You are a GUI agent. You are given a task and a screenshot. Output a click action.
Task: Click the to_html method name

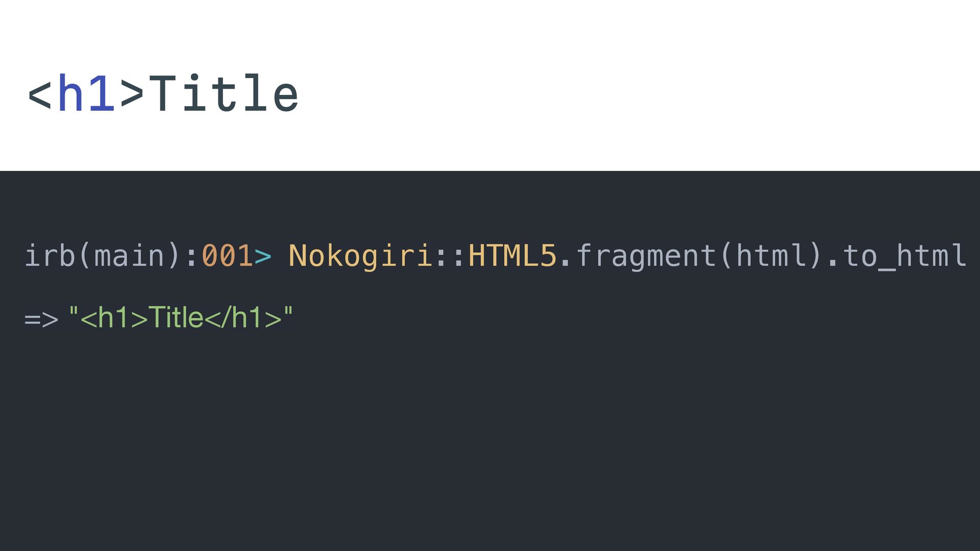(904, 256)
